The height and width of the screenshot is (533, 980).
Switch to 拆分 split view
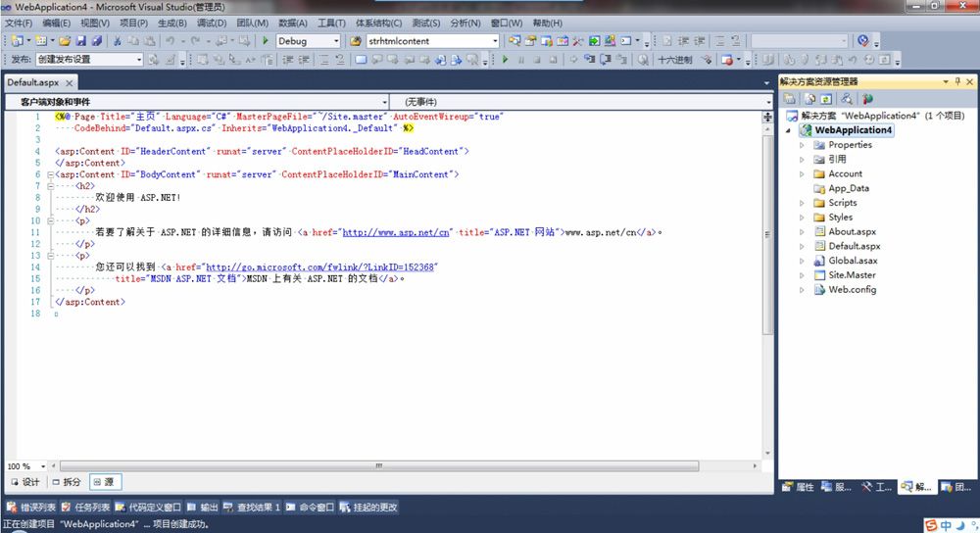pos(67,482)
